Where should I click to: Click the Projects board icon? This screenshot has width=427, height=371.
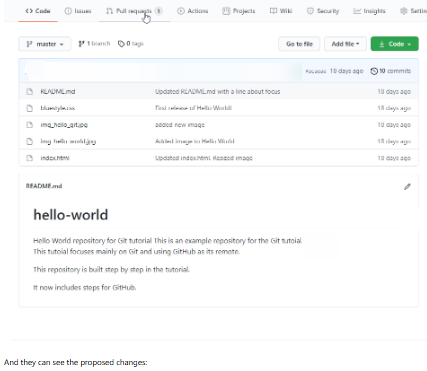(226, 11)
